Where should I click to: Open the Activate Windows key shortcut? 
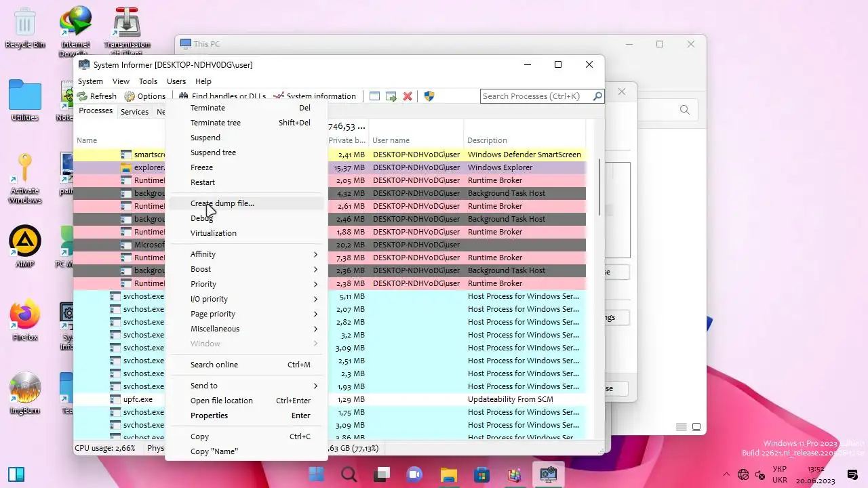coord(25,178)
